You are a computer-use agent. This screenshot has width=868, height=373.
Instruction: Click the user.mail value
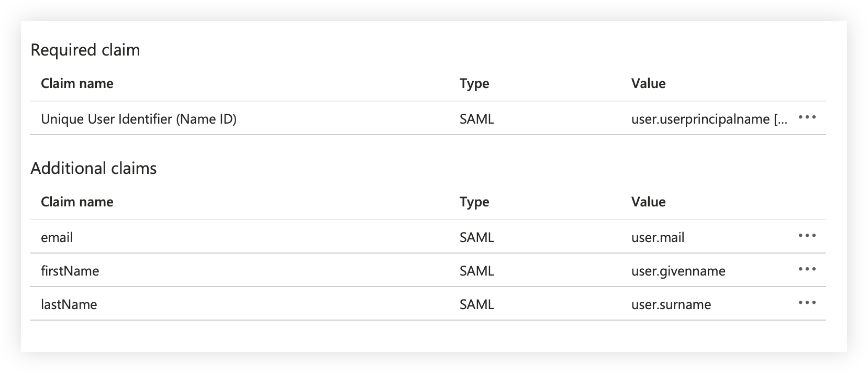pyautogui.click(x=658, y=237)
